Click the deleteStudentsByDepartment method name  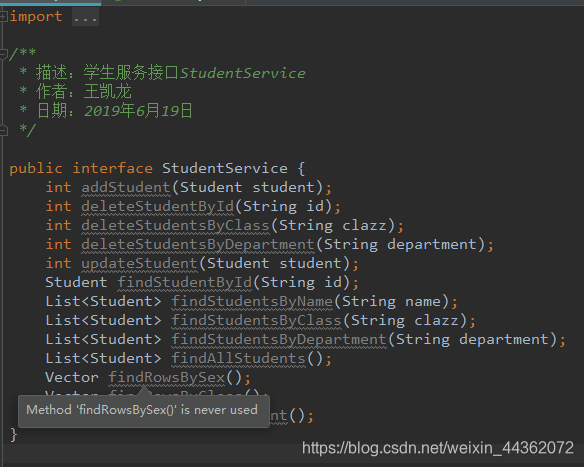(x=198, y=245)
